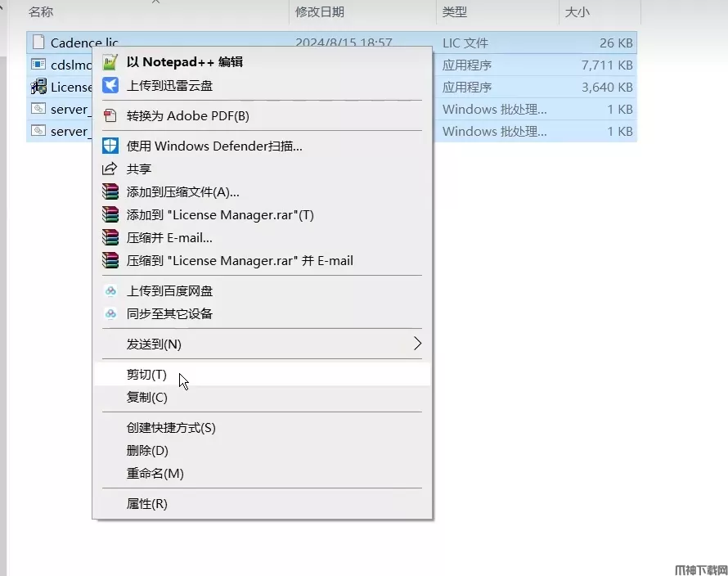Click the License installer file icon
The width and height of the screenshot is (728, 576).
[38, 87]
